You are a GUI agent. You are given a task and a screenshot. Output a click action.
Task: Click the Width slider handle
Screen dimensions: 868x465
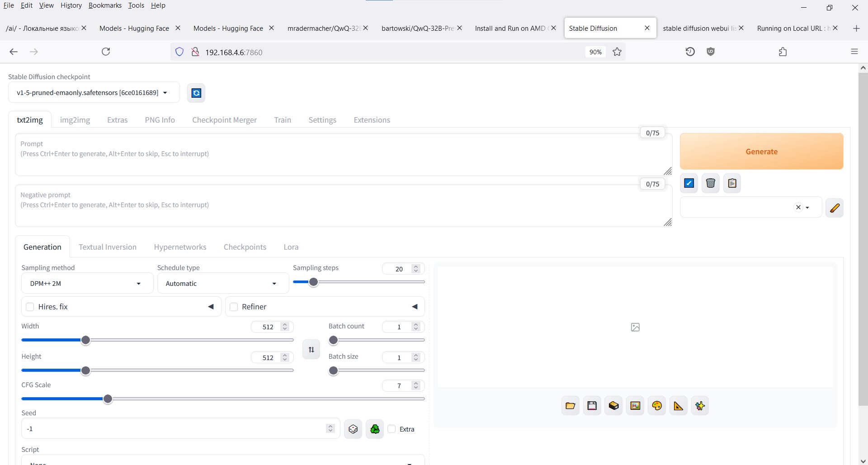pyautogui.click(x=85, y=340)
